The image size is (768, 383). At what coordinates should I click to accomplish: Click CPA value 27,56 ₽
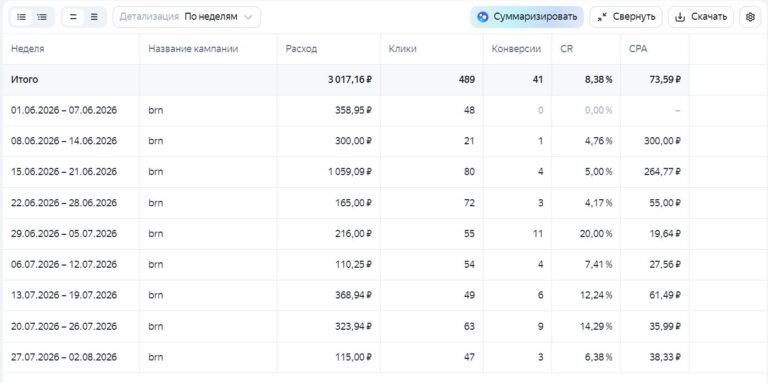point(665,264)
